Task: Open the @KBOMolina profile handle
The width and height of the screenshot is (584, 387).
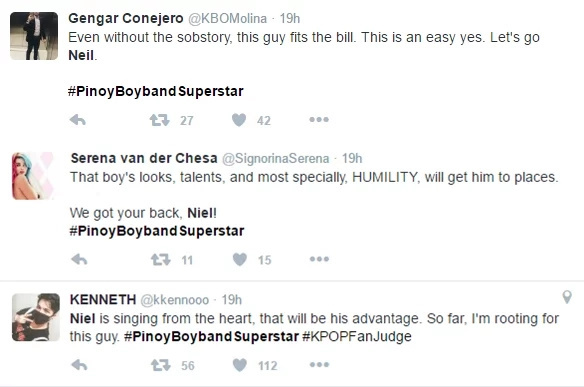Action: pyautogui.click(x=227, y=18)
